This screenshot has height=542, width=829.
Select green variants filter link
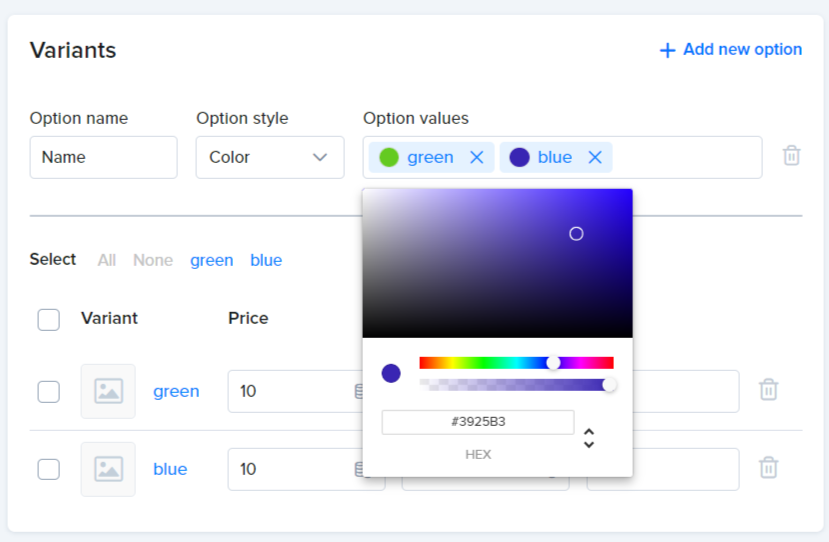[211, 260]
